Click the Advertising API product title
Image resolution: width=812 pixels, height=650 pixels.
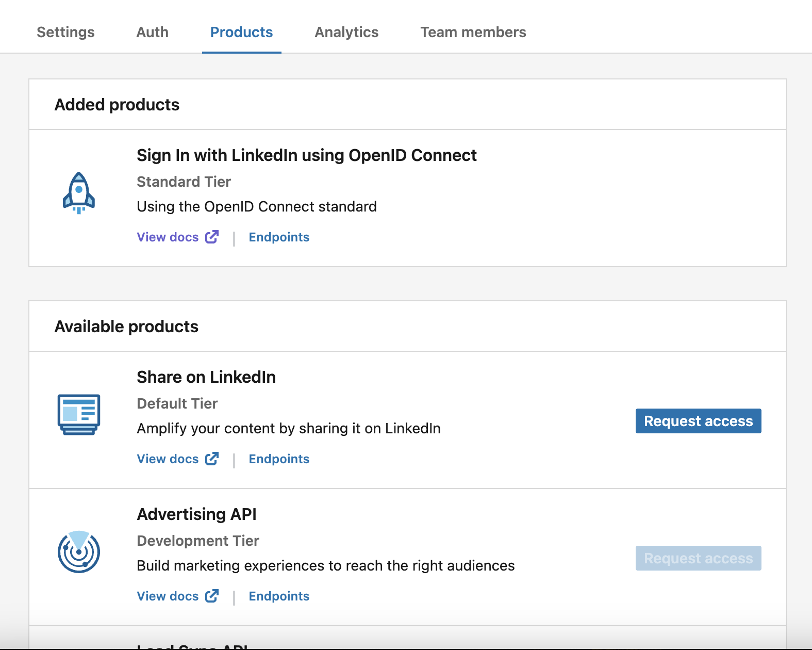point(196,514)
